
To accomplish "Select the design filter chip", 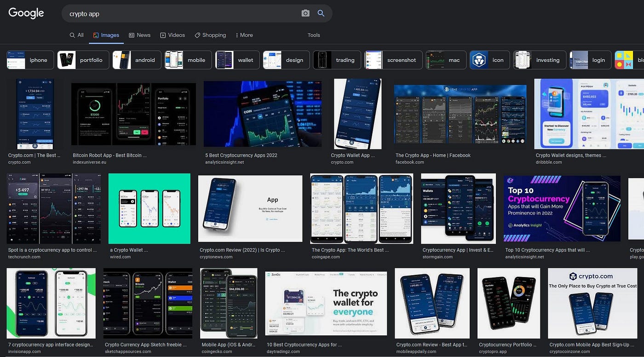I will 287,60.
